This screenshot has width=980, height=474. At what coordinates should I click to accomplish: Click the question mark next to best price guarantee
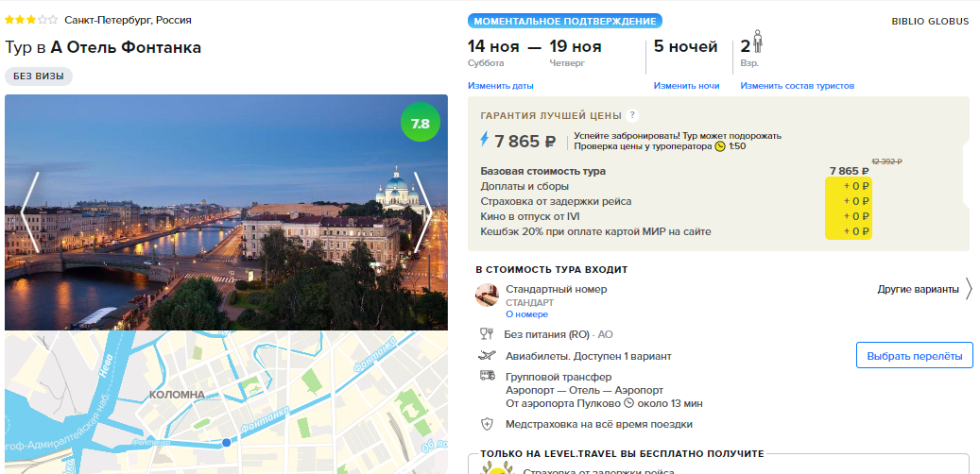click(632, 115)
